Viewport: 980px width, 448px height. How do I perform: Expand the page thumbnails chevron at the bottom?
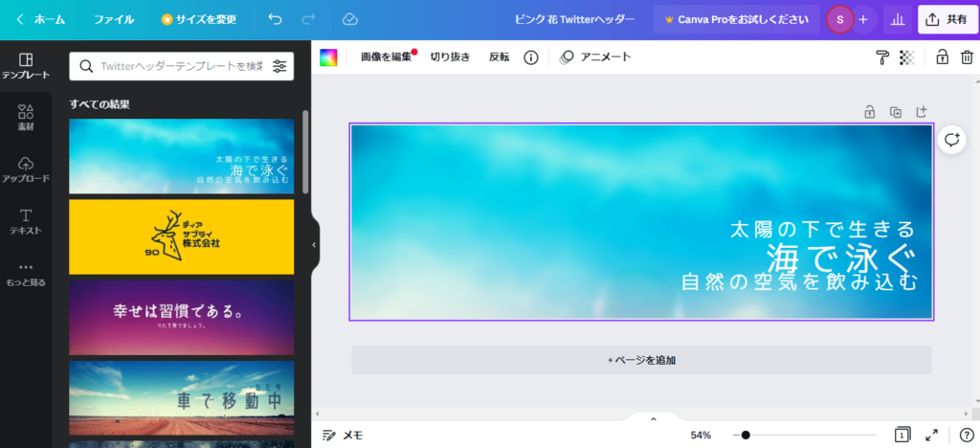point(653,418)
